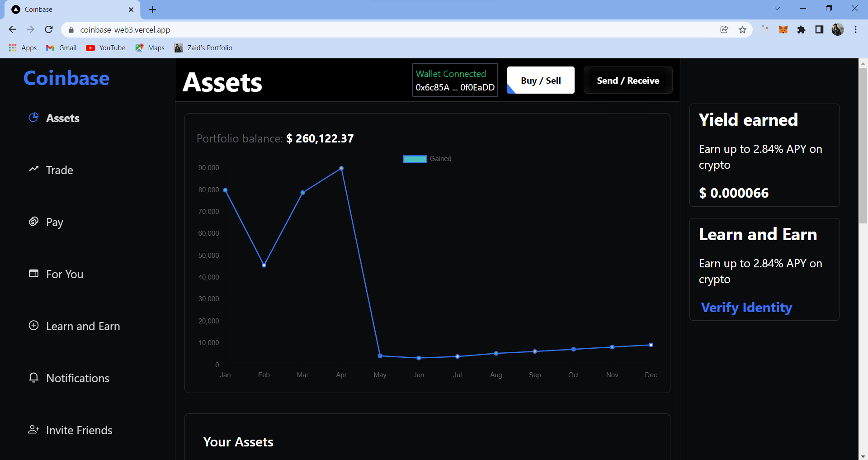The image size is (868, 460).
Task: Click the Learn and Earn plus-circle icon
Action: click(x=33, y=325)
